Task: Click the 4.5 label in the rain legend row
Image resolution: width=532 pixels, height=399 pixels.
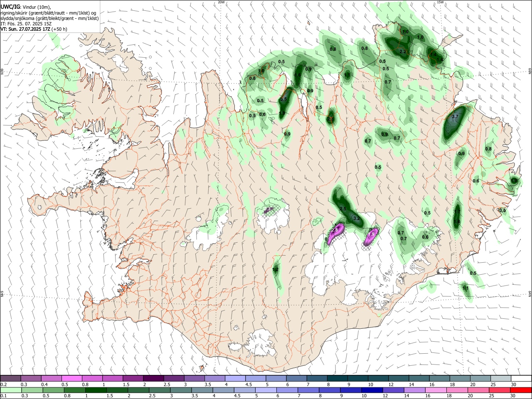Action: pos(237,396)
